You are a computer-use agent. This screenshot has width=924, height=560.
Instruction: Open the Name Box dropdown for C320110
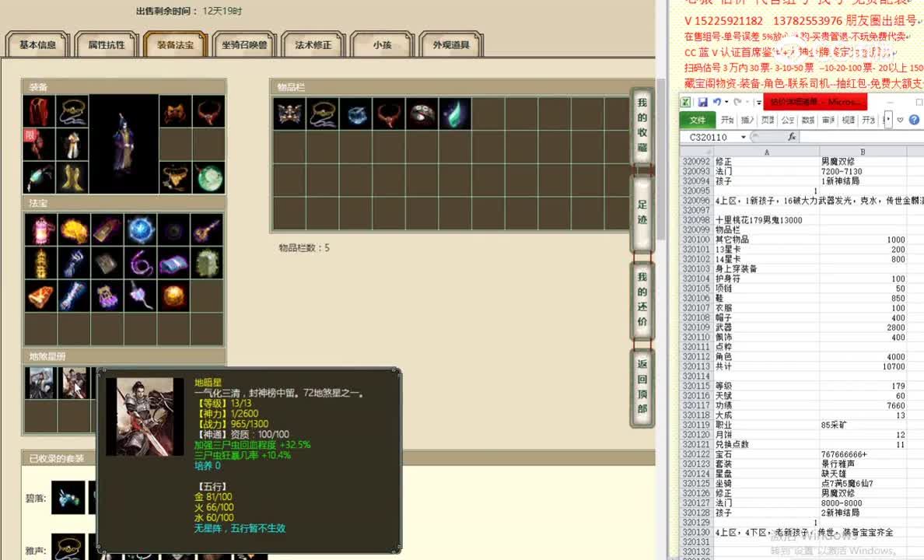[x=743, y=137]
